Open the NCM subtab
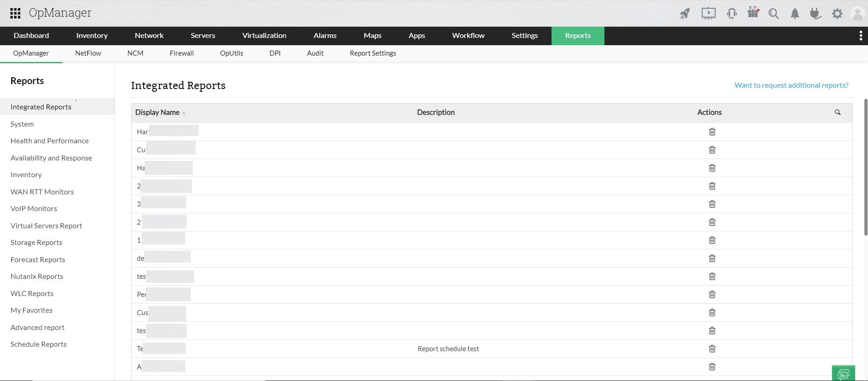This screenshot has width=868, height=381. click(x=135, y=53)
